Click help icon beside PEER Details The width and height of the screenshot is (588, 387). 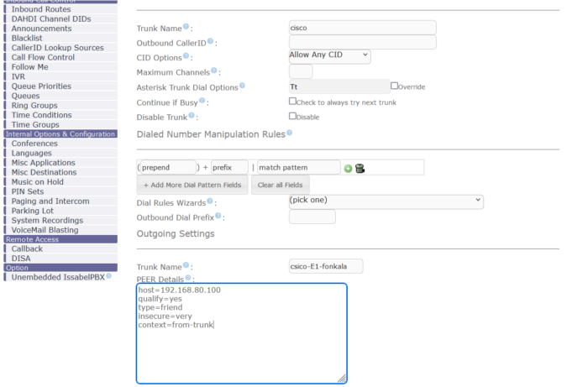(x=189, y=278)
